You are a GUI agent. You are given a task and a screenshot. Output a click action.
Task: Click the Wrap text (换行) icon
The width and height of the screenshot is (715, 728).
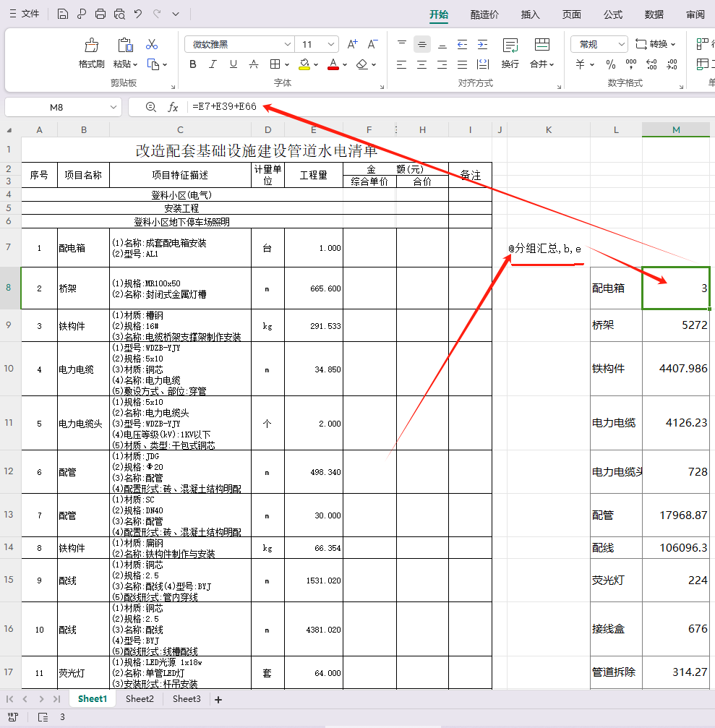tap(510, 45)
